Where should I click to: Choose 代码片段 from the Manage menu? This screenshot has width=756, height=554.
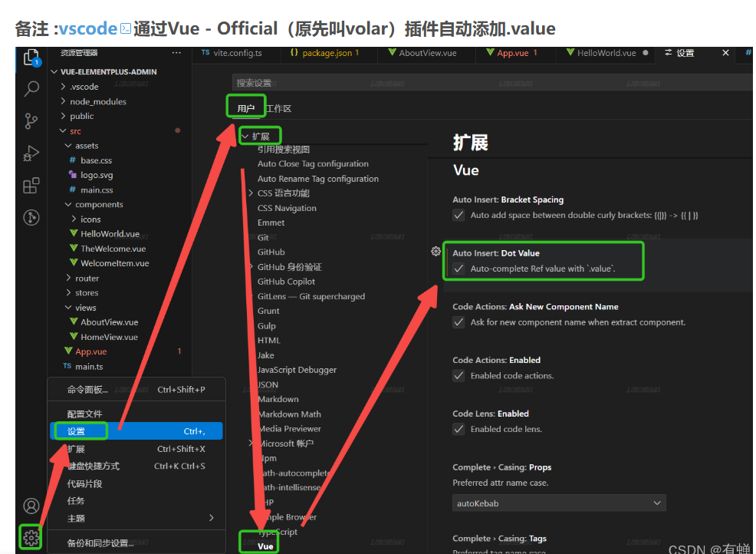click(136, 483)
